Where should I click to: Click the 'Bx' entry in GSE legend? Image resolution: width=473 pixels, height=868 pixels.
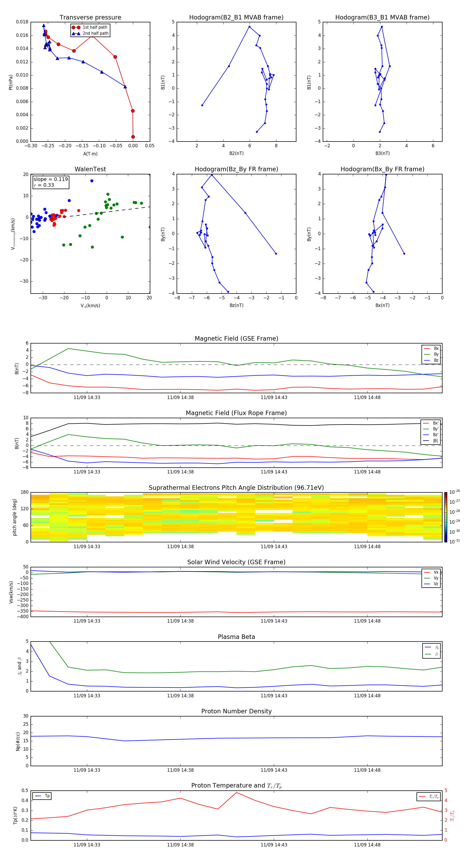point(431,349)
